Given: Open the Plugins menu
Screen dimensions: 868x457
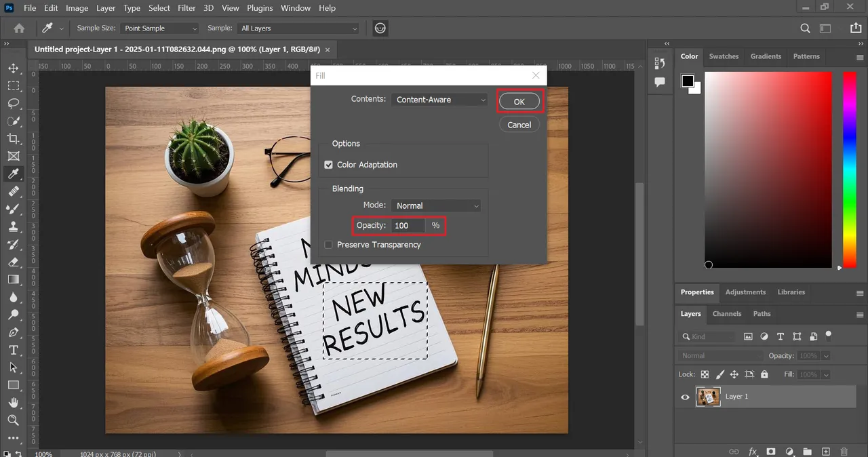Looking at the screenshot, I should click(260, 8).
